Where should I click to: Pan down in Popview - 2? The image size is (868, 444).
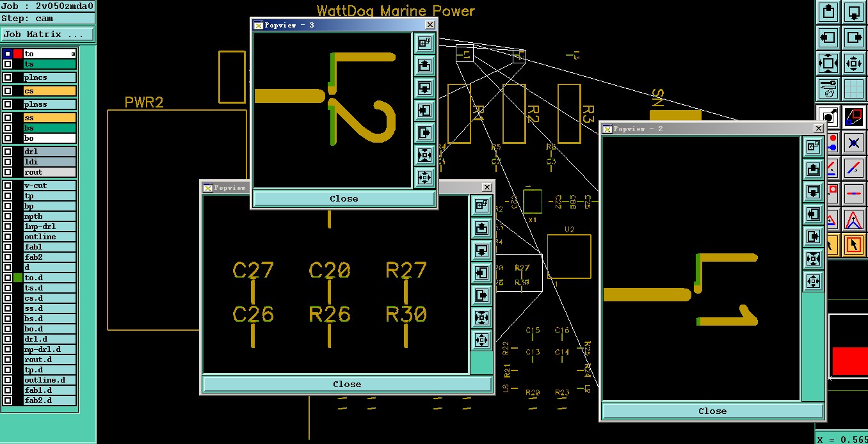point(813,192)
